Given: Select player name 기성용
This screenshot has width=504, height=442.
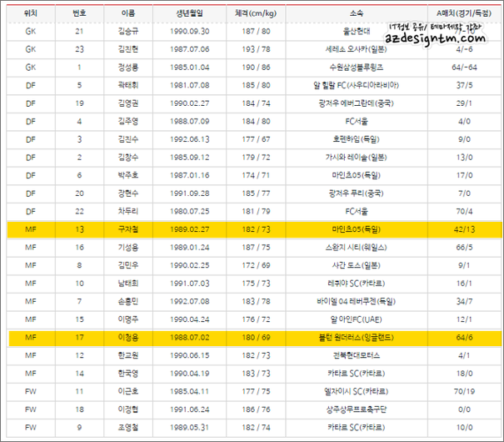Looking at the screenshot, I should click(x=128, y=248).
